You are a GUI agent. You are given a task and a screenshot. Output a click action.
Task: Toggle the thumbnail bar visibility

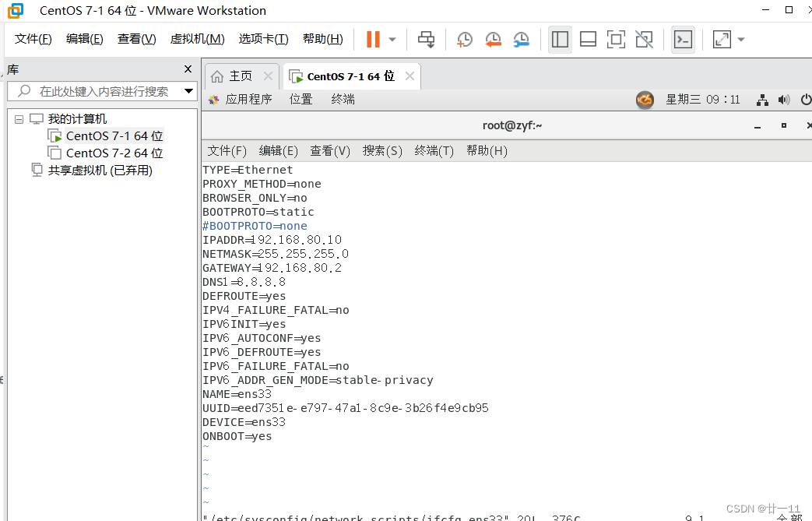(588, 39)
